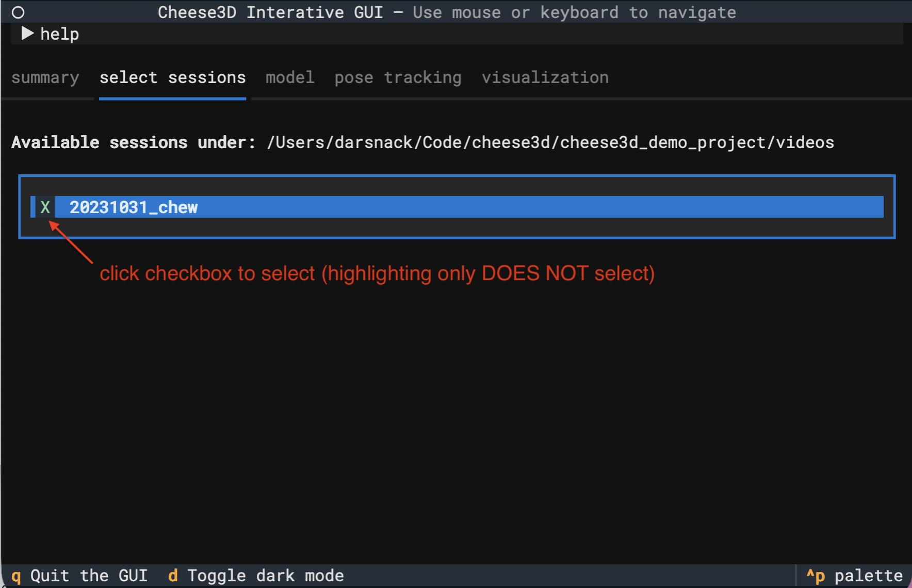Viewport: 912px width, 588px height.
Task: Switch to the visualization tab
Action: (x=545, y=78)
